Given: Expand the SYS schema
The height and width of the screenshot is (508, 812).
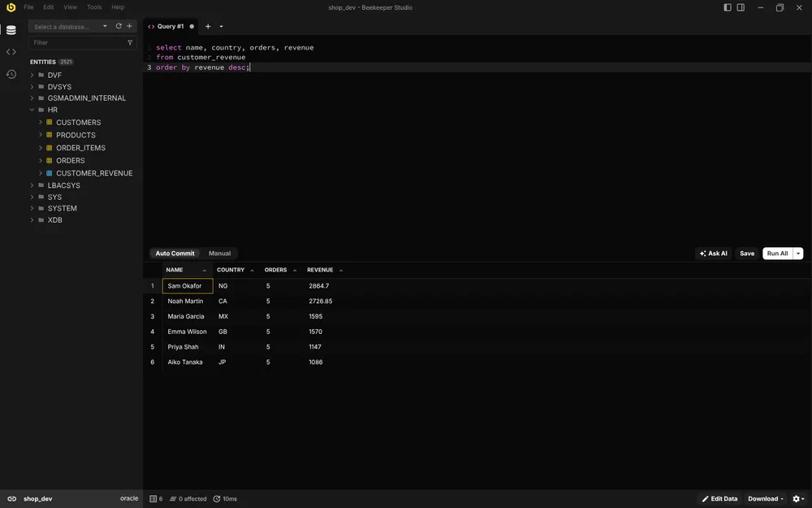Looking at the screenshot, I should coord(32,197).
